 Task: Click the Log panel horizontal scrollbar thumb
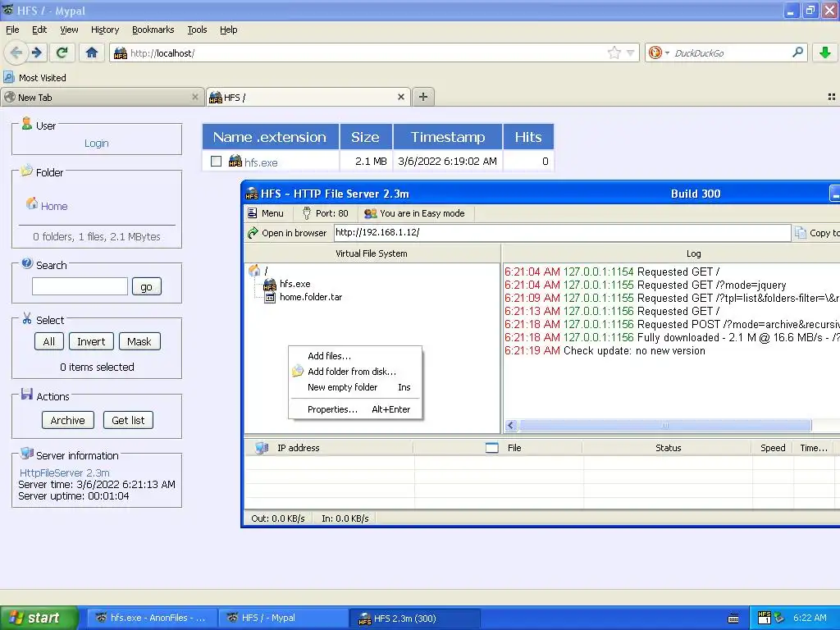coord(664,426)
